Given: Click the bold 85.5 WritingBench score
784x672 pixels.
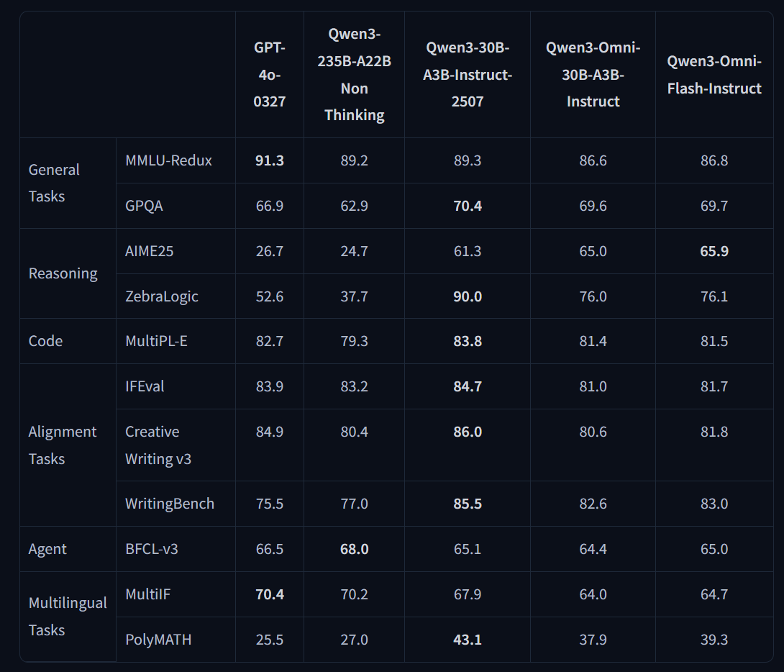Looking at the screenshot, I should tap(468, 504).
